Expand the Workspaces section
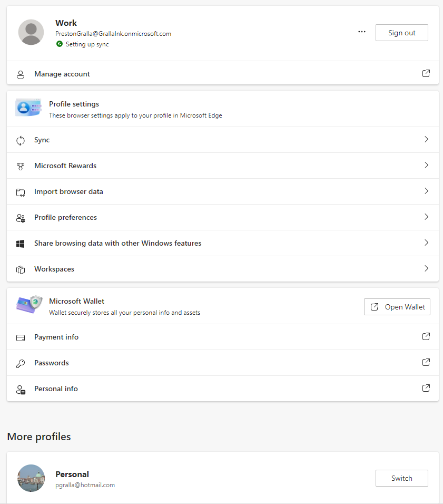The width and height of the screenshot is (443, 504). pos(426,269)
